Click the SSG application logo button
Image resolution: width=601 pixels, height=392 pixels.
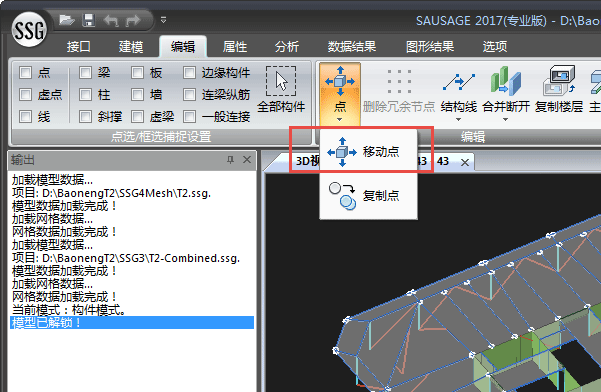point(28,30)
